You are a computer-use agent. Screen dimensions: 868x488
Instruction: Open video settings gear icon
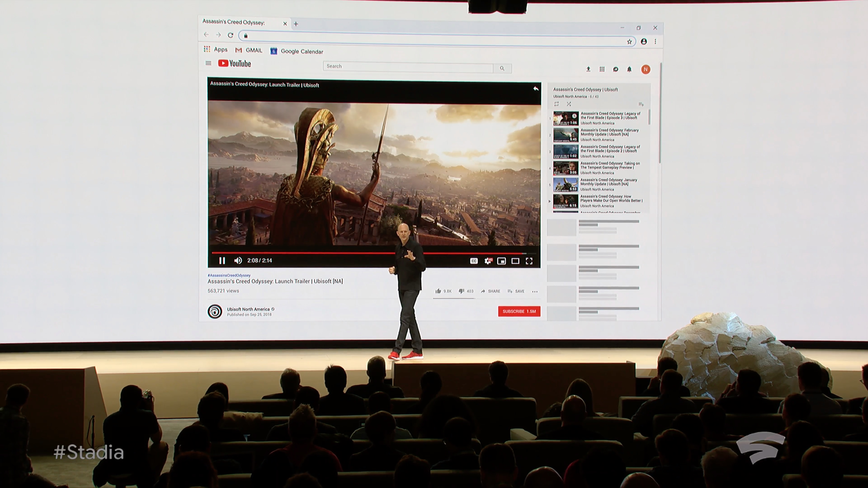click(488, 261)
